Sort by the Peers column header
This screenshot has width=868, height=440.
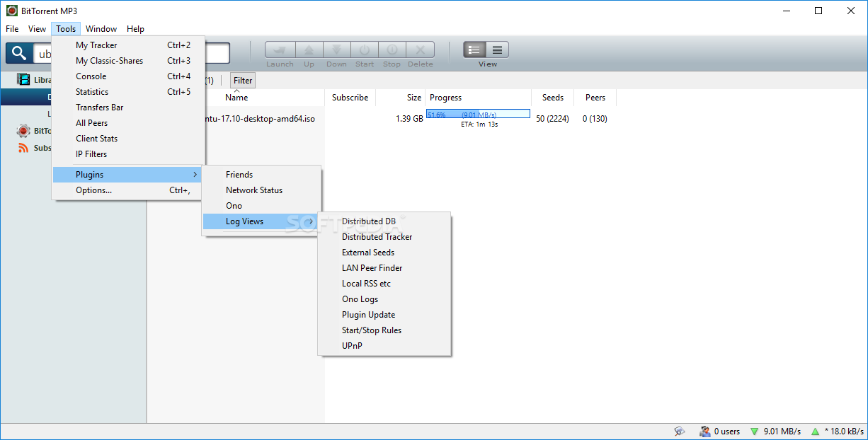pos(595,98)
